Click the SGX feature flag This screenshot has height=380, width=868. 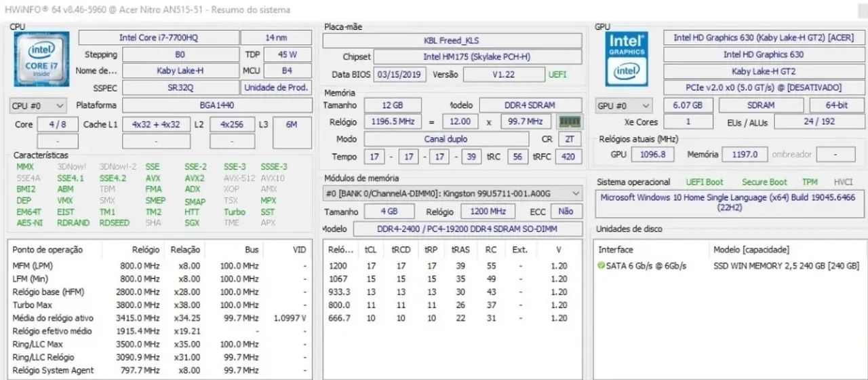(x=193, y=223)
